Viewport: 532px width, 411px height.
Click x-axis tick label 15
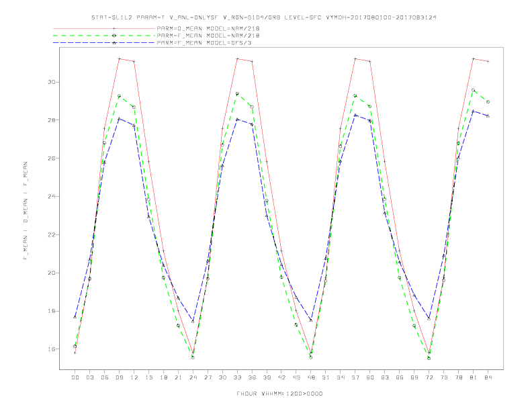tap(148, 377)
